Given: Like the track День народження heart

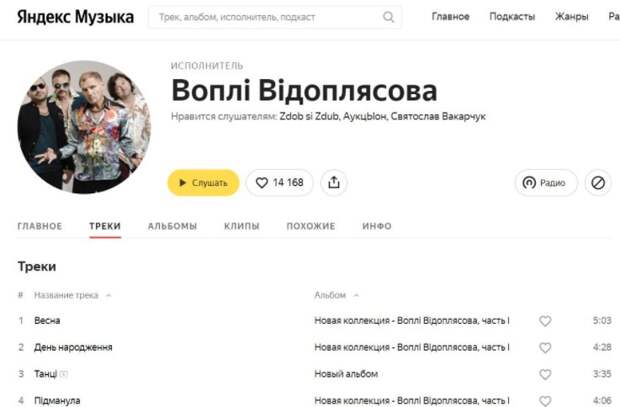Looking at the screenshot, I should 545,347.
